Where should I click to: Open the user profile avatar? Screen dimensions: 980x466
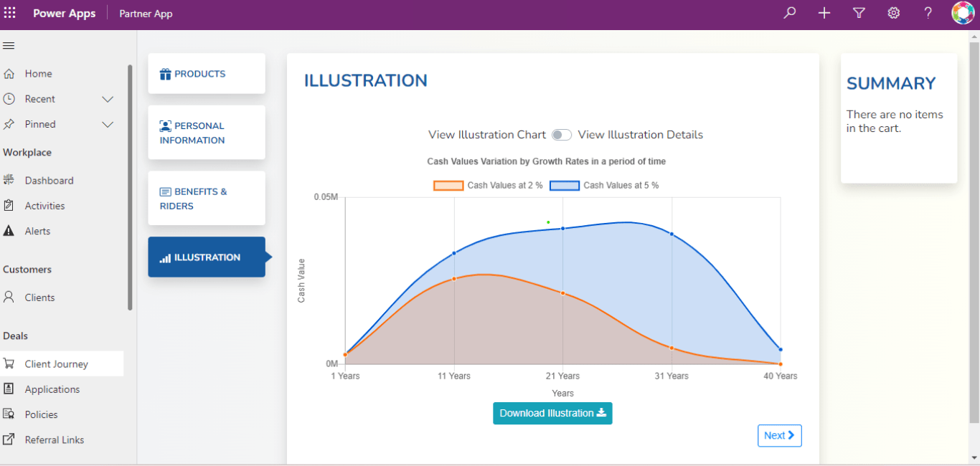pos(963,13)
